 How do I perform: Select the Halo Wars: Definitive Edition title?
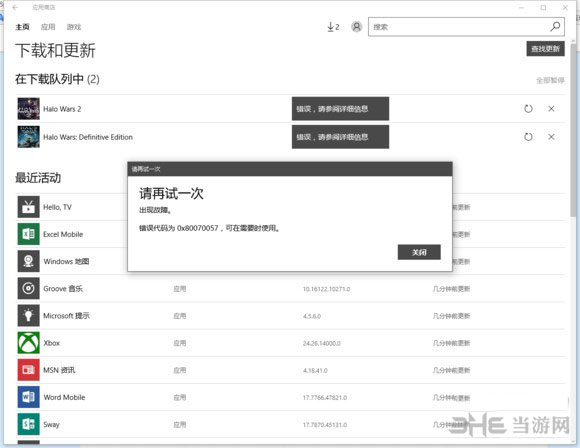click(88, 137)
